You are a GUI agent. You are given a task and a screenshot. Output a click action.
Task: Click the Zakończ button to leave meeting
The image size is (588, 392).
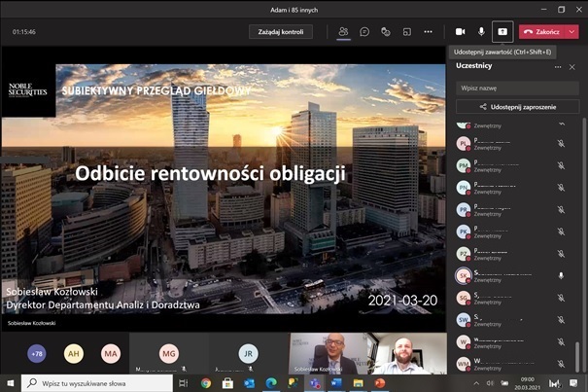[x=542, y=31]
